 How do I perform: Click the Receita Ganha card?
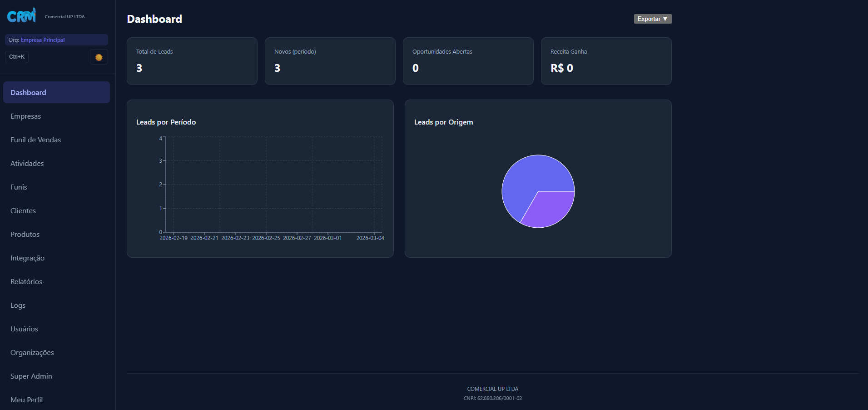pyautogui.click(x=606, y=61)
